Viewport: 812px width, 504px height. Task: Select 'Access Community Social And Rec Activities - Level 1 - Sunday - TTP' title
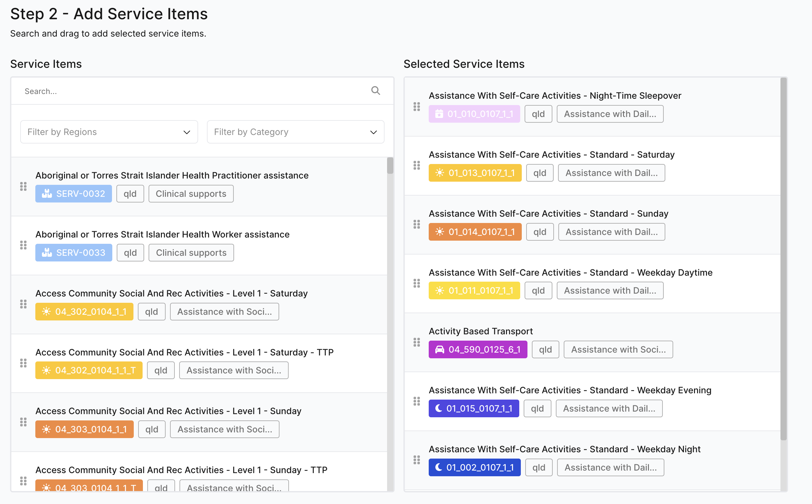[181, 470]
